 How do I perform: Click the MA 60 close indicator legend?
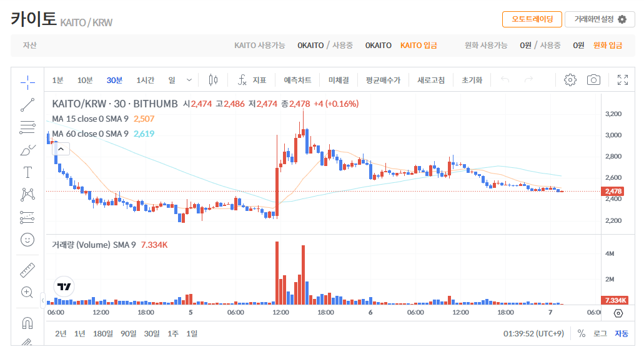click(90, 134)
